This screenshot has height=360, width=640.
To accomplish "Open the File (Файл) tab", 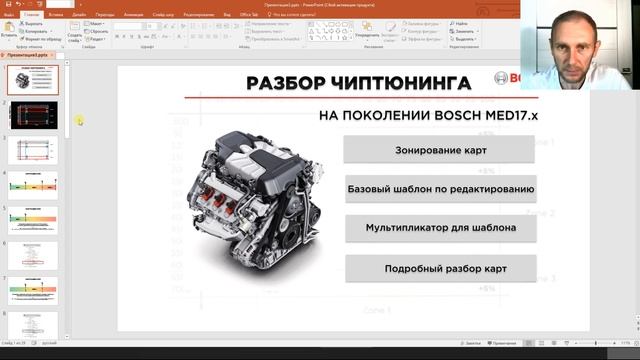I will point(9,15).
